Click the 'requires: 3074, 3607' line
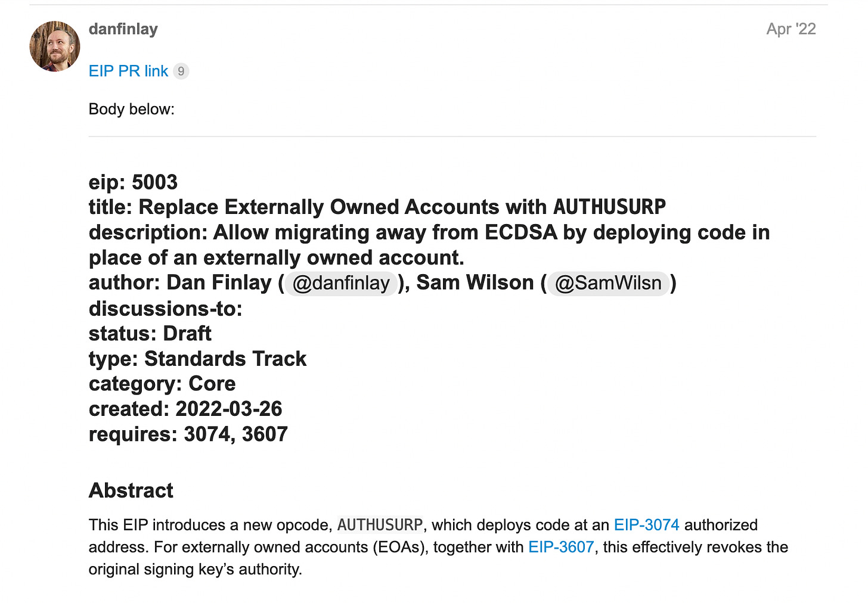The width and height of the screenshot is (868, 603). [188, 434]
